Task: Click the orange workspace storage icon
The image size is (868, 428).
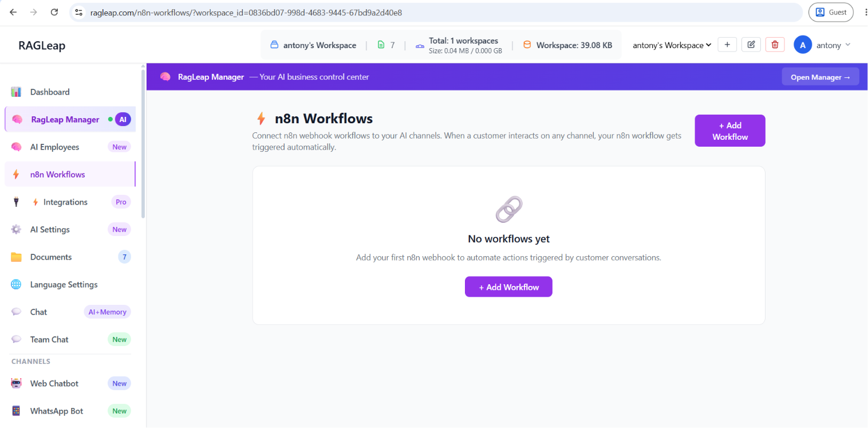Action: click(x=527, y=45)
